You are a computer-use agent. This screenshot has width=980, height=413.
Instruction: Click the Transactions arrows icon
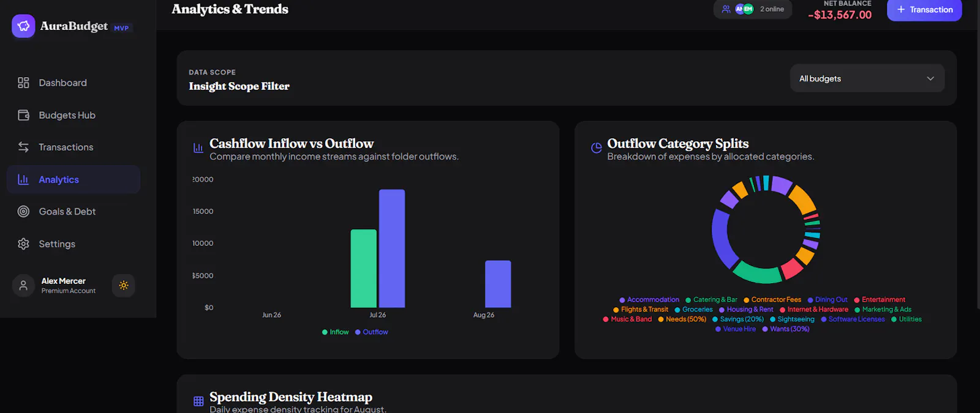click(23, 147)
